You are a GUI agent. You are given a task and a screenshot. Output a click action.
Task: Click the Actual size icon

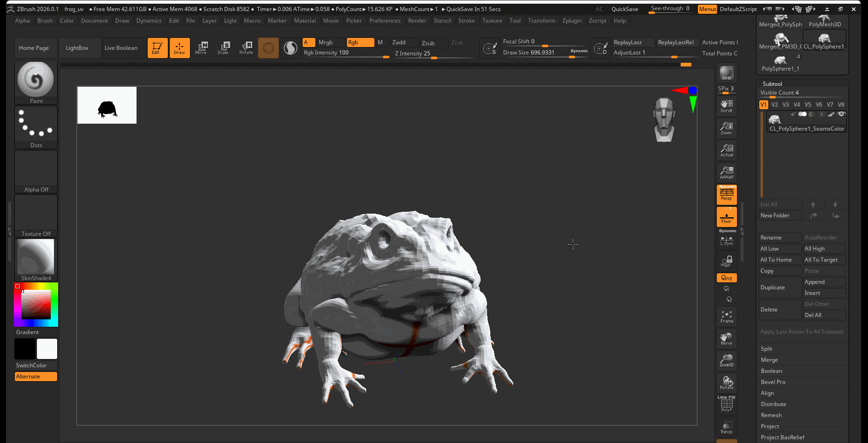(726, 150)
